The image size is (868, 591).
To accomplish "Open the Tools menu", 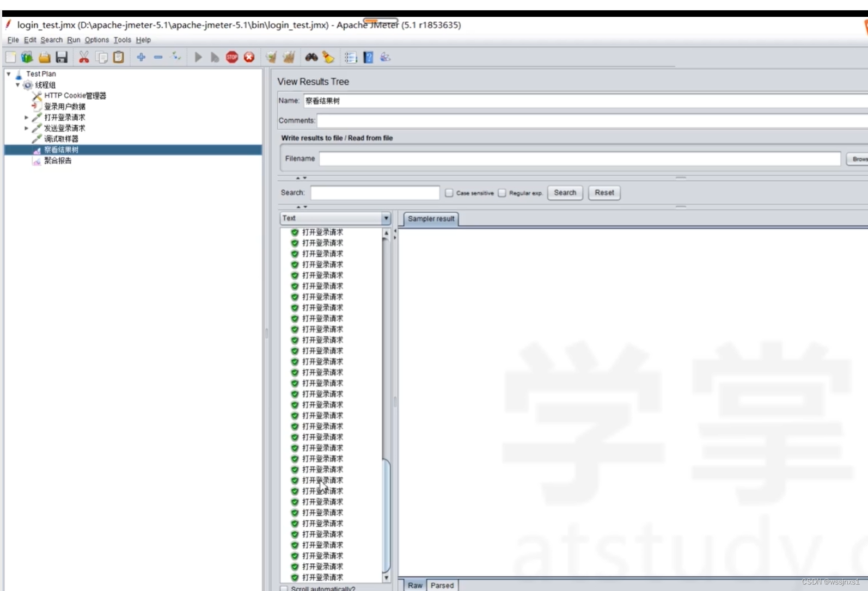I will [122, 40].
